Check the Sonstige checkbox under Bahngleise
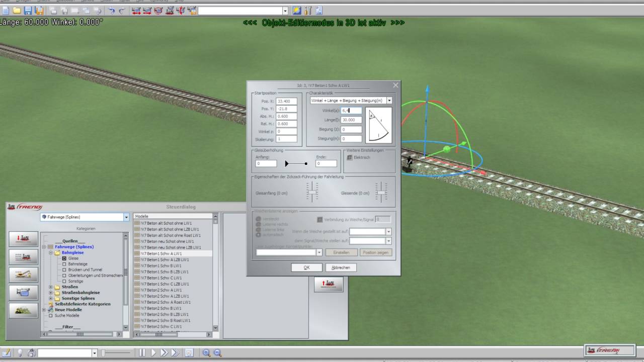 [x=64, y=282]
